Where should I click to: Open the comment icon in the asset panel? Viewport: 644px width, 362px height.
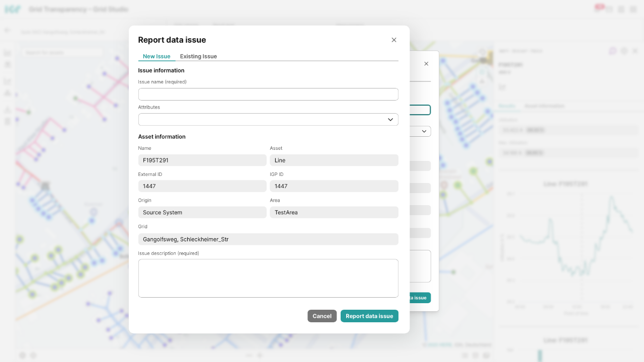click(x=613, y=51)
